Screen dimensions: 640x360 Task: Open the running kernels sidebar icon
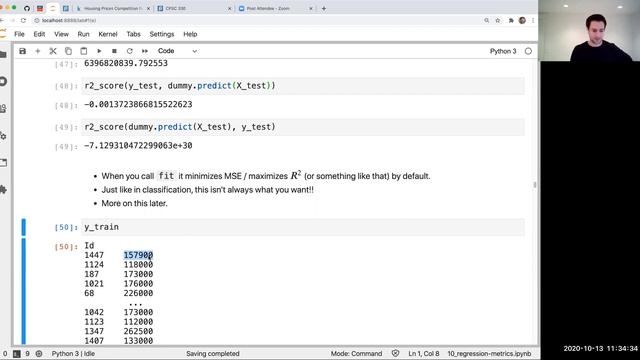[3, 81]
